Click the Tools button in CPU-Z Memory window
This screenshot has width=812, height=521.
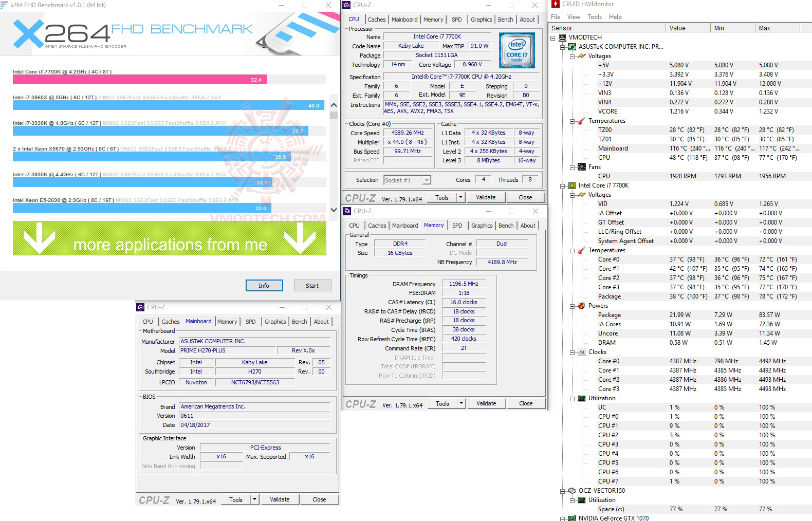442,403
